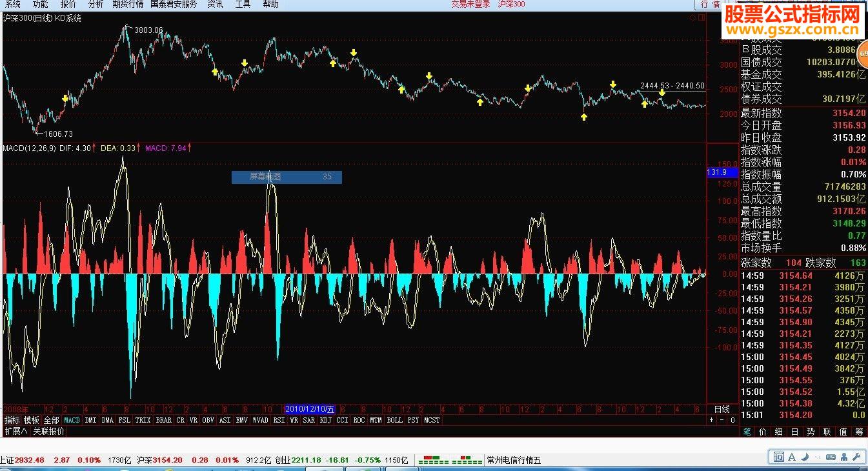Viewport: 868px width, 471px height.
Task: Switch to the DMI indicator
Action: [90, 420]
